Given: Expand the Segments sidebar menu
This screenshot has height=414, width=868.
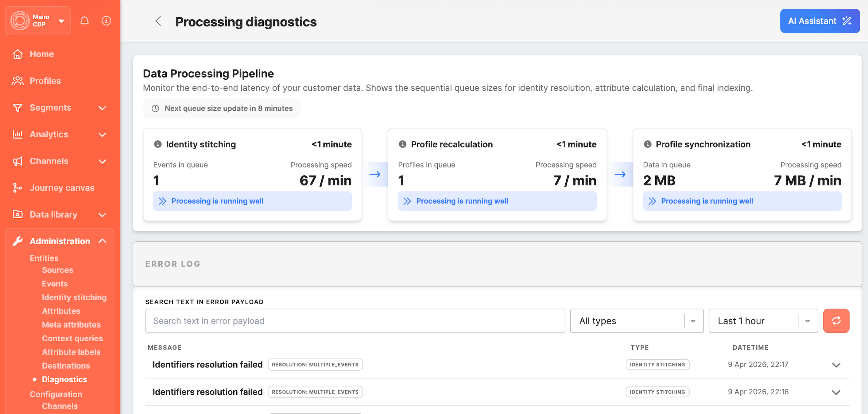Looking at the screenshot, I should pos(103,108).
